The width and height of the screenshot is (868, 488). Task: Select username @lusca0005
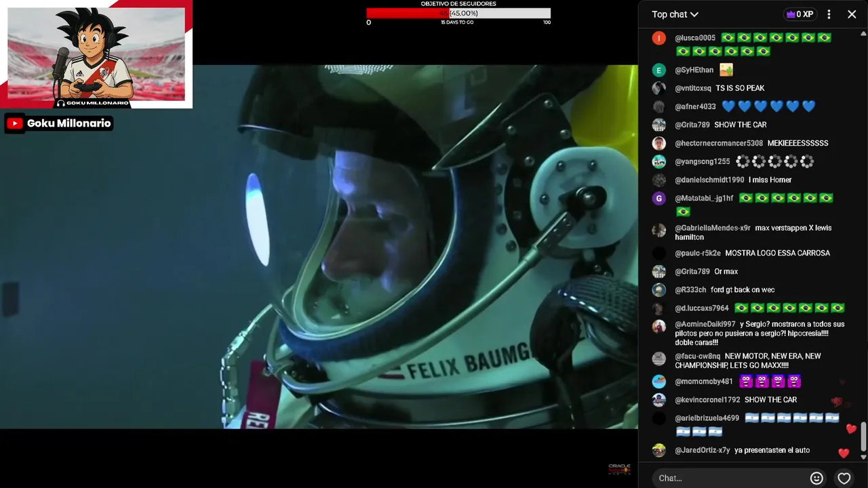(695, 38)
